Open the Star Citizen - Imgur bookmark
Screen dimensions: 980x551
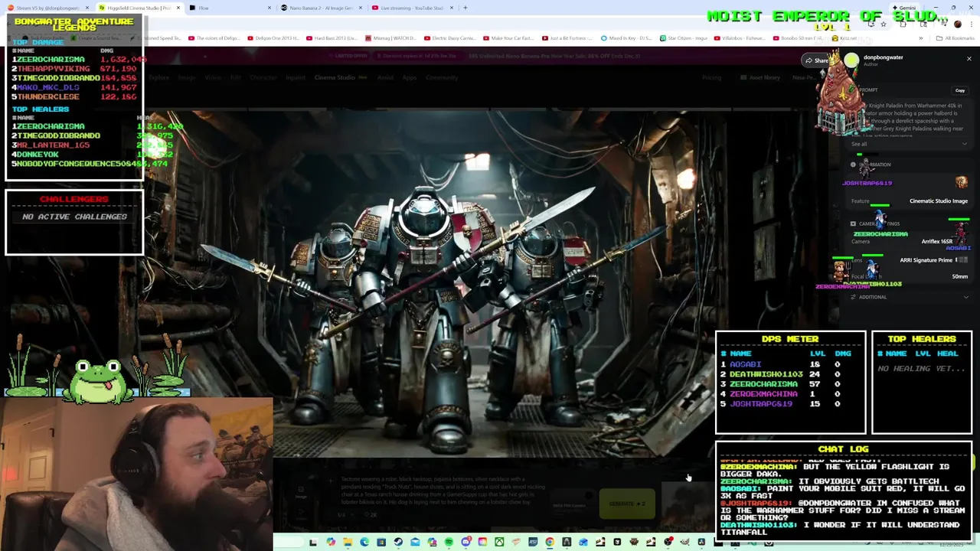coord(683,38)
